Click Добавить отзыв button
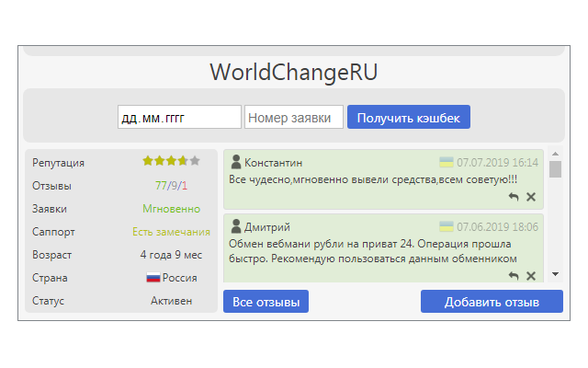588x368 pixels. pyautogui.click(x=492, y=302)
